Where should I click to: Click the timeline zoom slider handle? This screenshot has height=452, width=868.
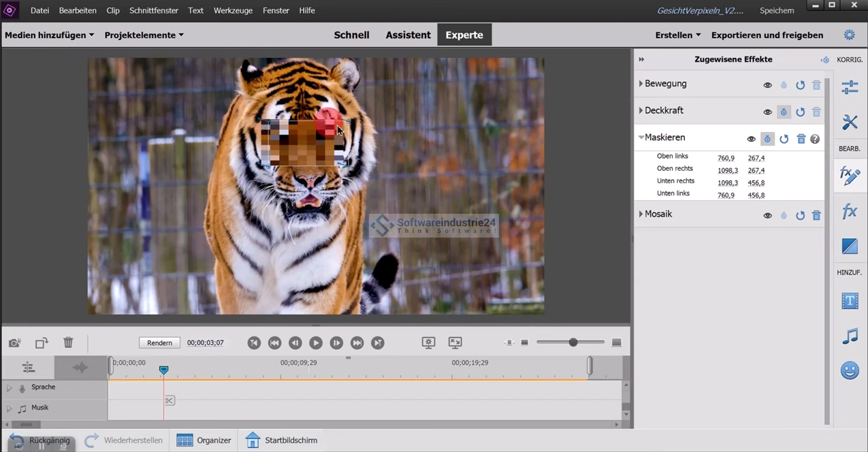click(x=573, y=342)
